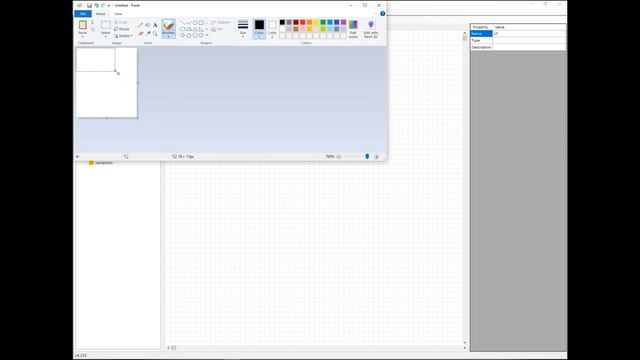This screenshot has height=360, width=640.
Task: Open Customize Quick Access Toolbar arrow
Action: [x=109, y=6]
